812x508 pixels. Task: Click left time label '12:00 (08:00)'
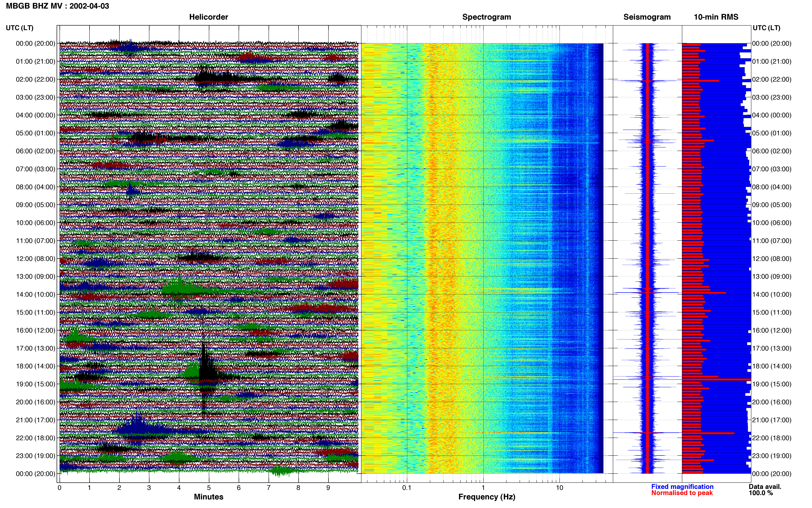[x=36, y=259]
